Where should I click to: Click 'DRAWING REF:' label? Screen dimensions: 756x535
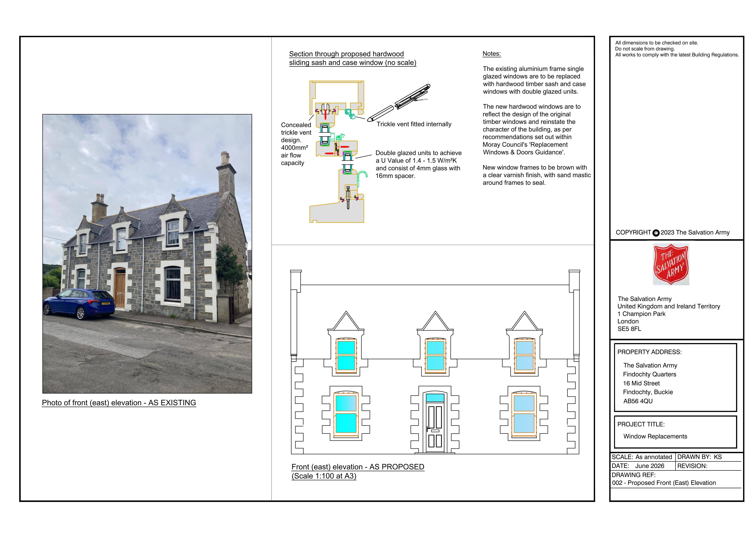[633, 475]
